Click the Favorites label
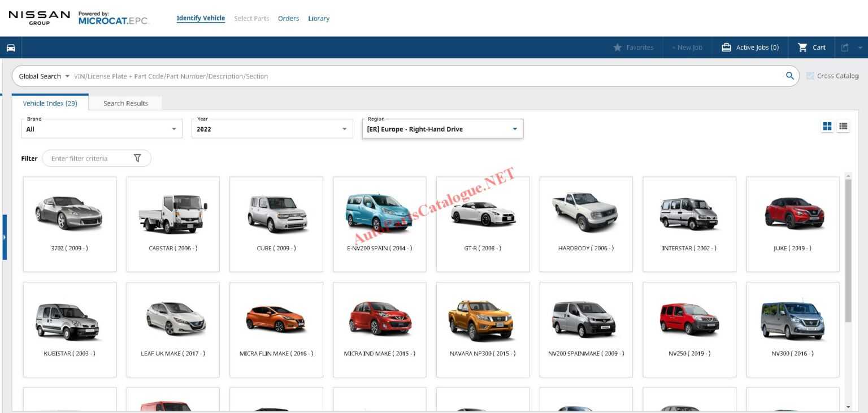 coord(640,47)
